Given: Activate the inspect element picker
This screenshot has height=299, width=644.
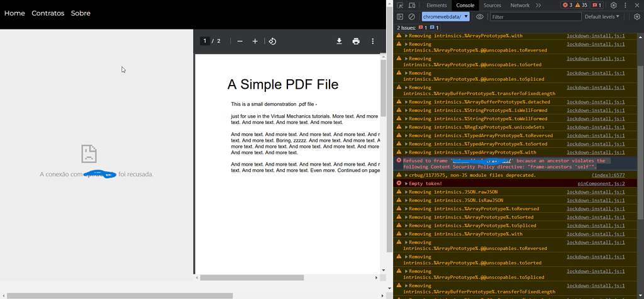Looking at the screenshot, I should pos(400,5).
